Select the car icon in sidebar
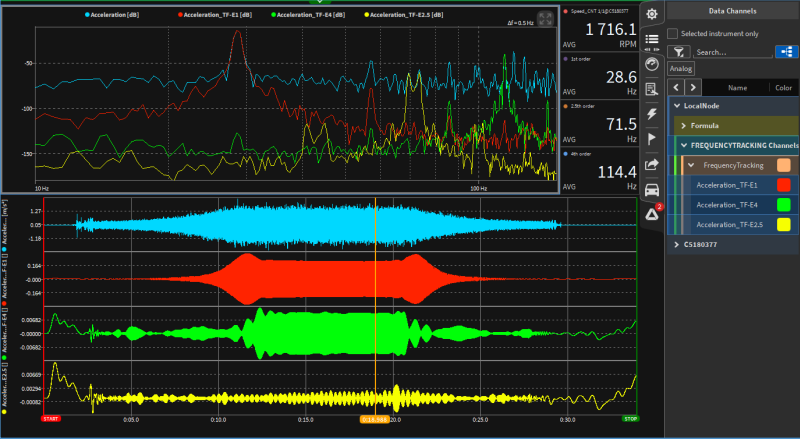This screenshot has height=439, width=800. point(651,190)
